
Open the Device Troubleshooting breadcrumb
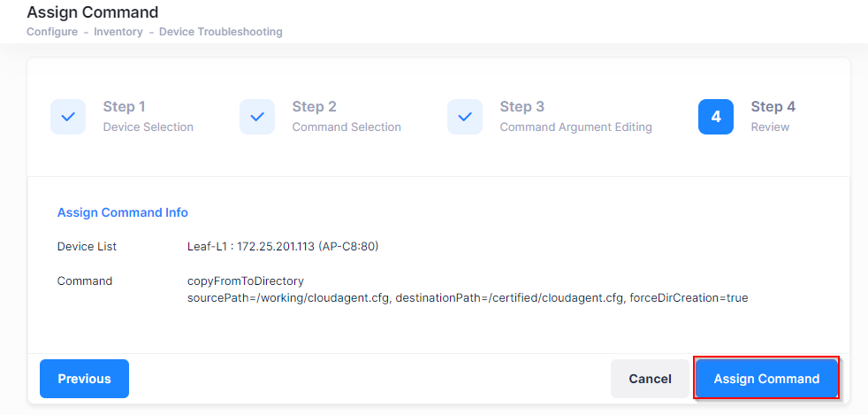(x=220, y=32)
